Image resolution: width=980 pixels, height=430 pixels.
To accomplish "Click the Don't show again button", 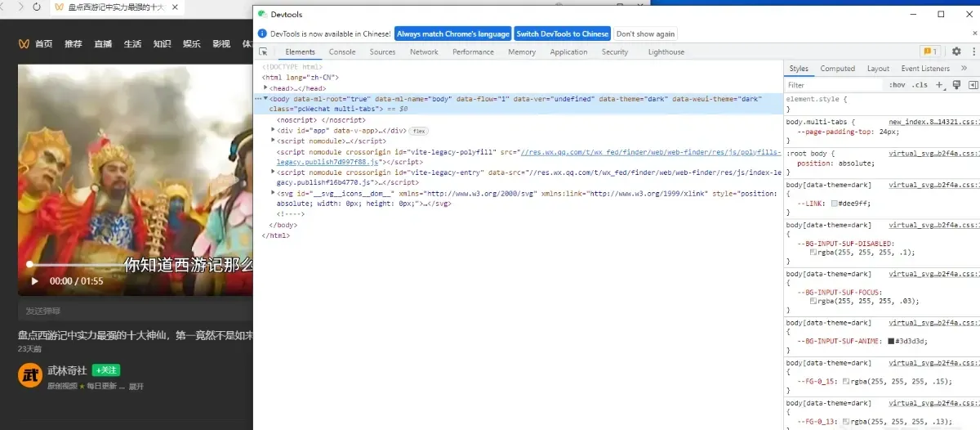I will click(x=645, y=34).
